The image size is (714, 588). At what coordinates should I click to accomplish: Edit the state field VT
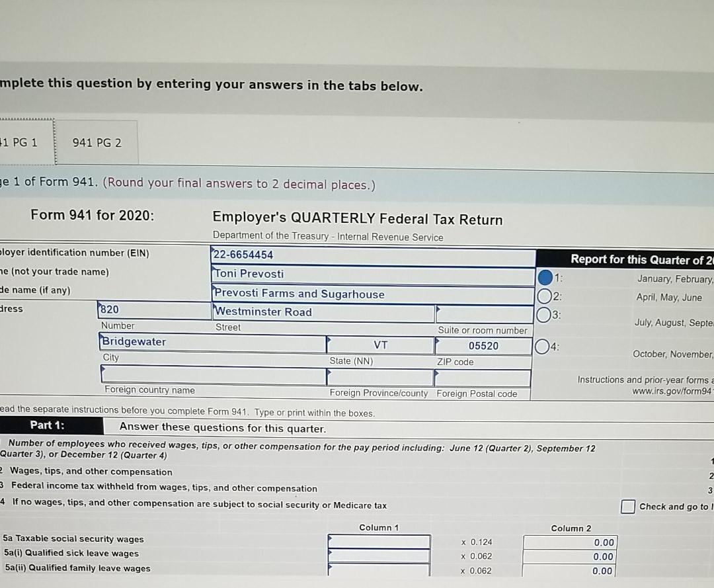(x=380, y=345)
